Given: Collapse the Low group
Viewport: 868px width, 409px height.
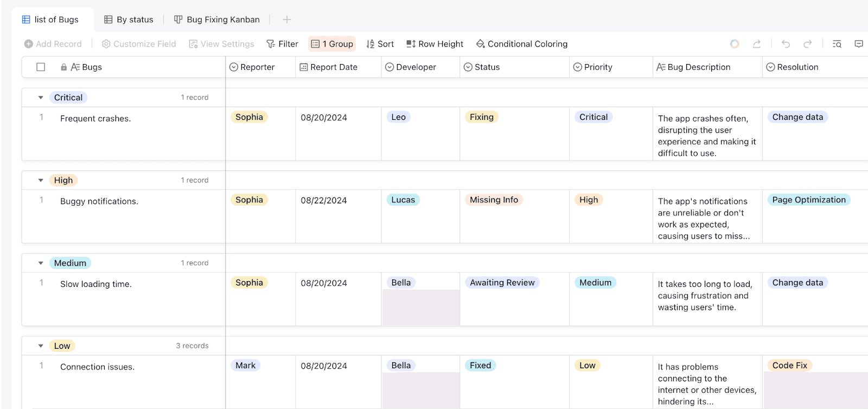Looking at the screenshot, I should (x=41, y=346).
